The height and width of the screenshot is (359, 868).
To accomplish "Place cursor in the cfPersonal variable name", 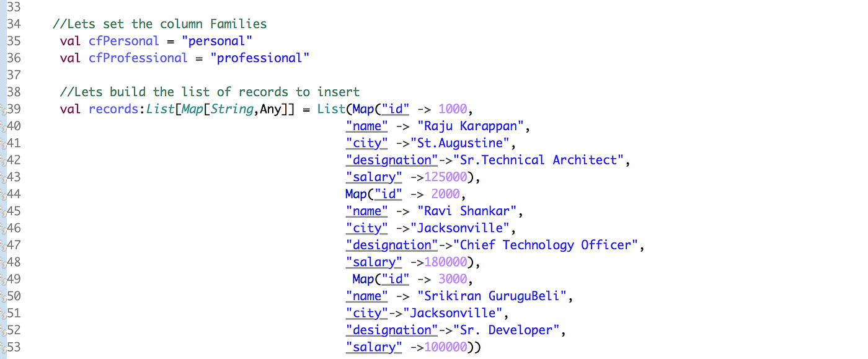I will pyautogui.click(x=123, y=40).
